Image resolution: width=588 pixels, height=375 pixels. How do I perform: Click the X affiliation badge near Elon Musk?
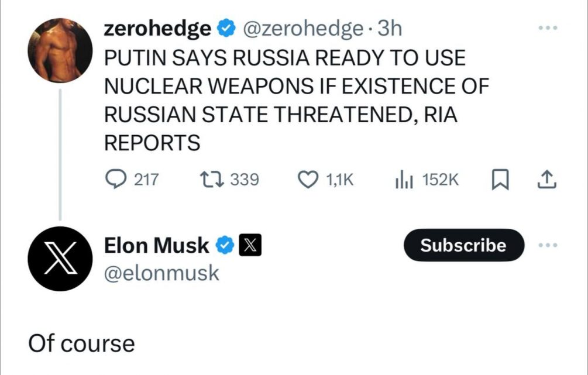point(249,246)
